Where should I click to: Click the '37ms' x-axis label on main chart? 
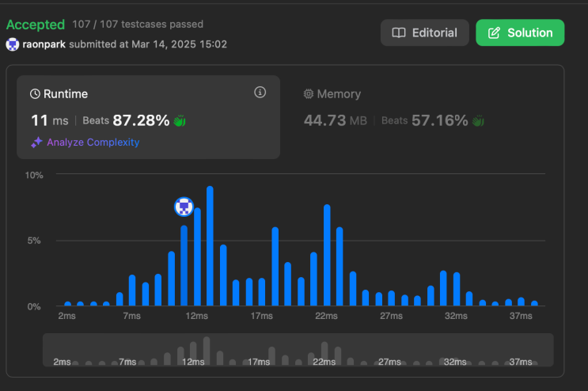521,316
